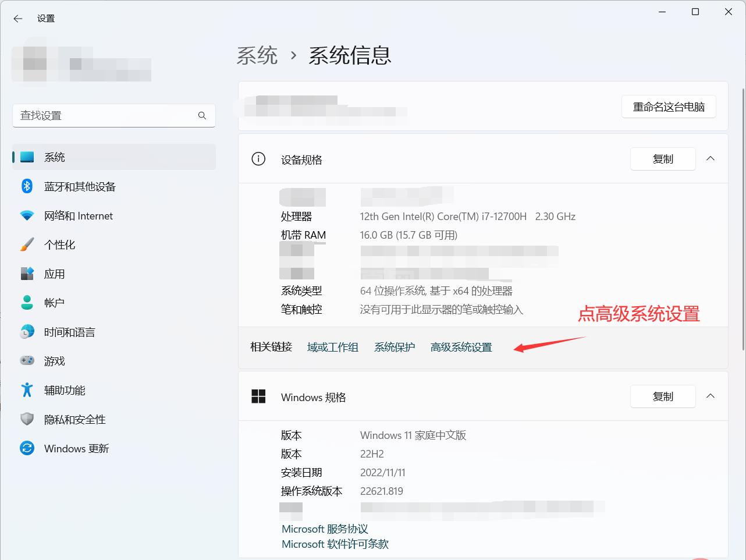Click the 笔和触控 label

[x=301, y=310]
